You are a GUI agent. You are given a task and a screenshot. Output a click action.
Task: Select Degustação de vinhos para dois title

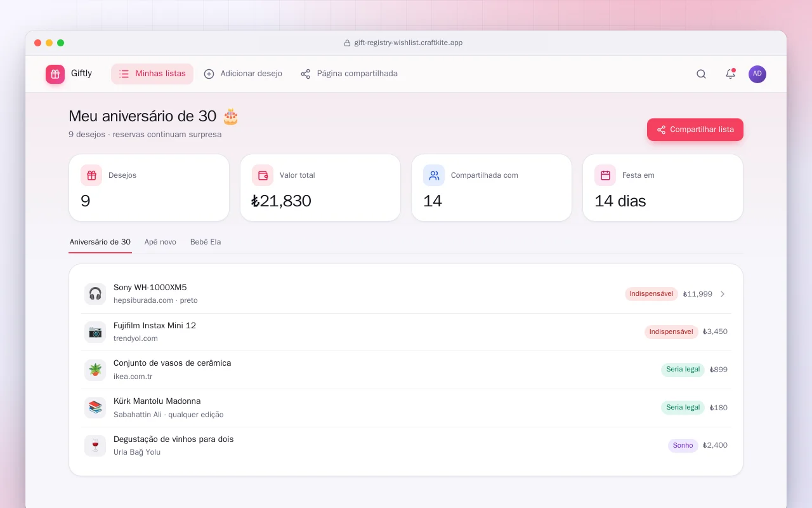pyautogui.click(x=174, y=439)
